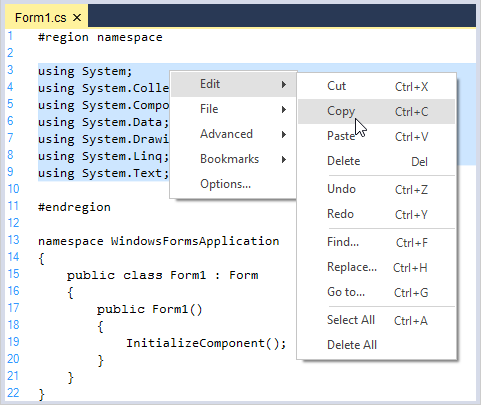Select Undo in the submenu
Image resolution: width=481 pixels, height=405 pixels.
pos(377,189)
